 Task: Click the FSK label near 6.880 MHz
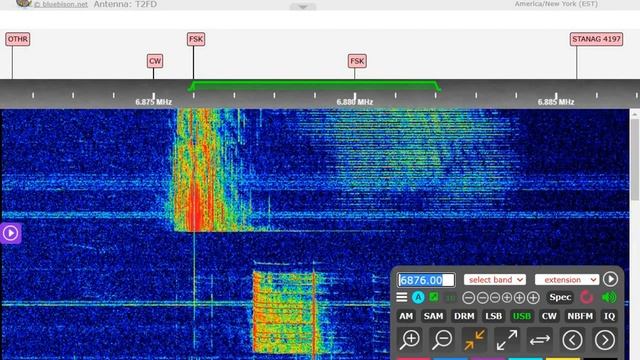point(357,61)
